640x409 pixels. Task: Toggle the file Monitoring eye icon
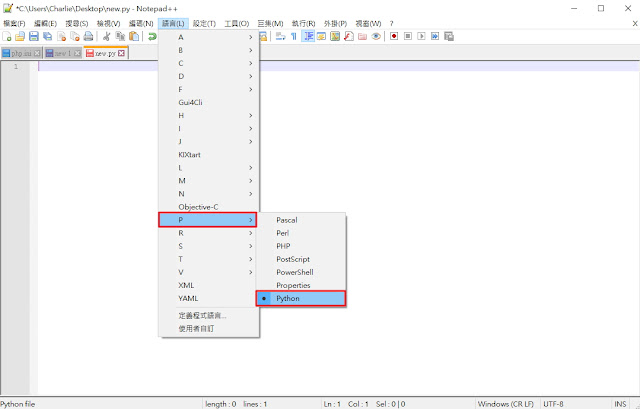(376, 36)
